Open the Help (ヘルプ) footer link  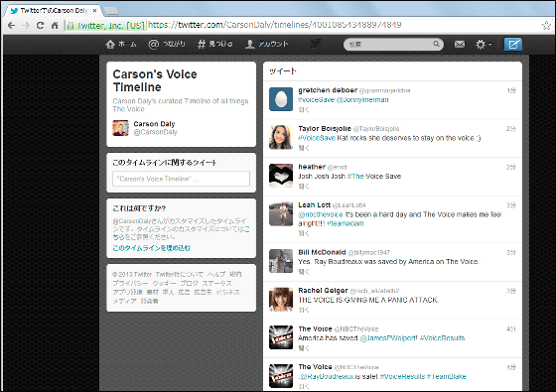coord(216,274)
